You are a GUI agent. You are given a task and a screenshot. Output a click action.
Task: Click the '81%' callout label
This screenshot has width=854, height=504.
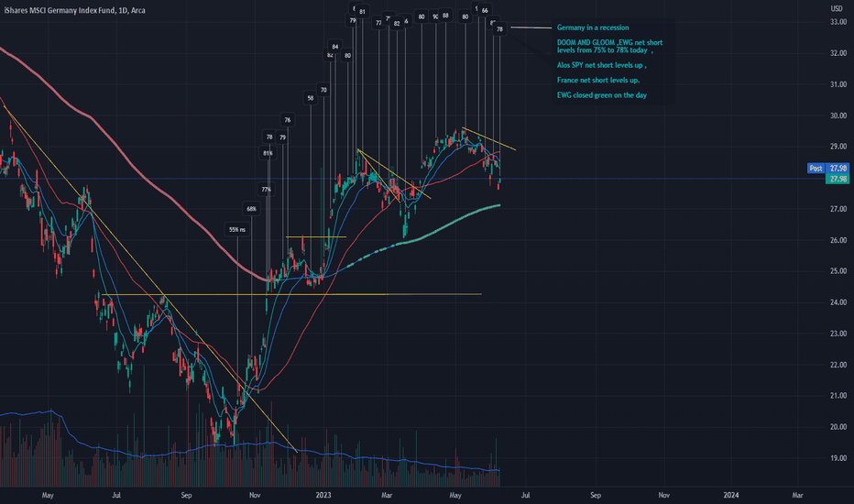[x=268, y=154]
